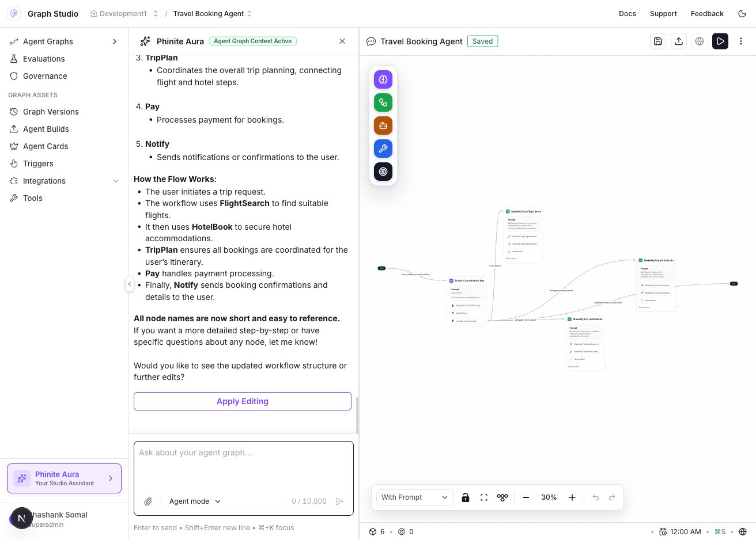The height and width of the screenshot is (540, 756).
Task: Open the With Prompt view dropdown
Action: (x=414, y=497)
